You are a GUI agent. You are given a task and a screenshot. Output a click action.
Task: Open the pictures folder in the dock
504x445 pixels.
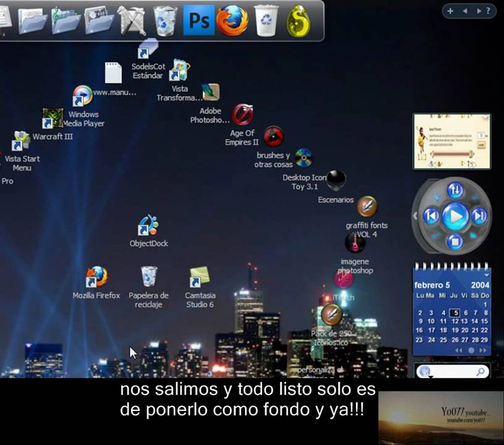click(99, 21)
